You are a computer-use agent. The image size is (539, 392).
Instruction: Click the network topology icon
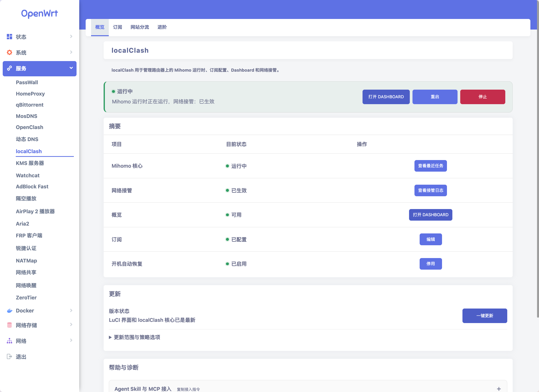tap(9, 341)
